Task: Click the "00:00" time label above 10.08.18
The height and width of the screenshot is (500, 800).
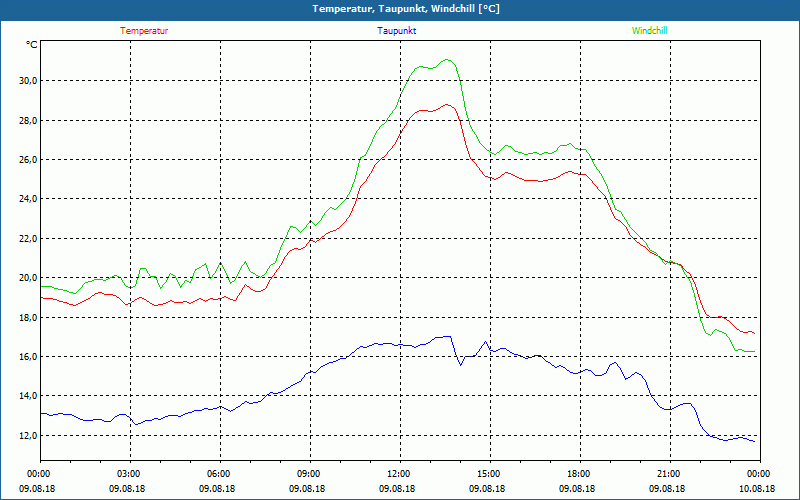Action: 759,474
